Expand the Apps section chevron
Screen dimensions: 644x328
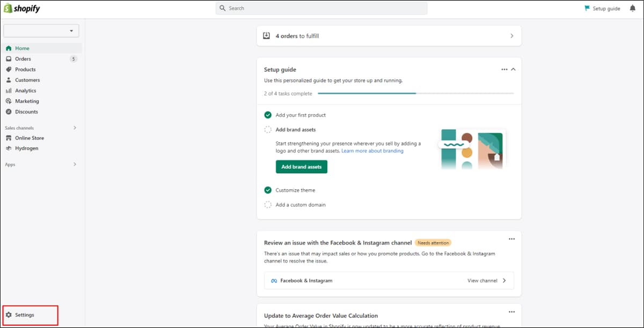tap(75, 165)
